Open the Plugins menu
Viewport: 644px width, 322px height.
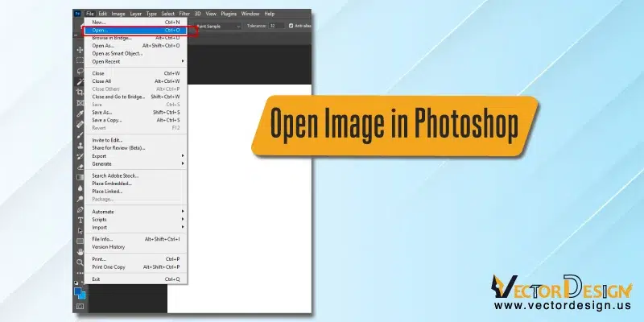coord(229,14)
